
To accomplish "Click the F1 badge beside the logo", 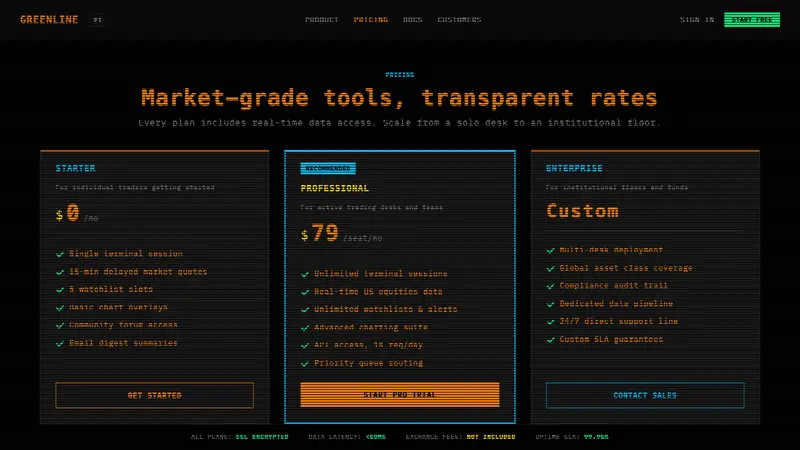I will [97, 20].
